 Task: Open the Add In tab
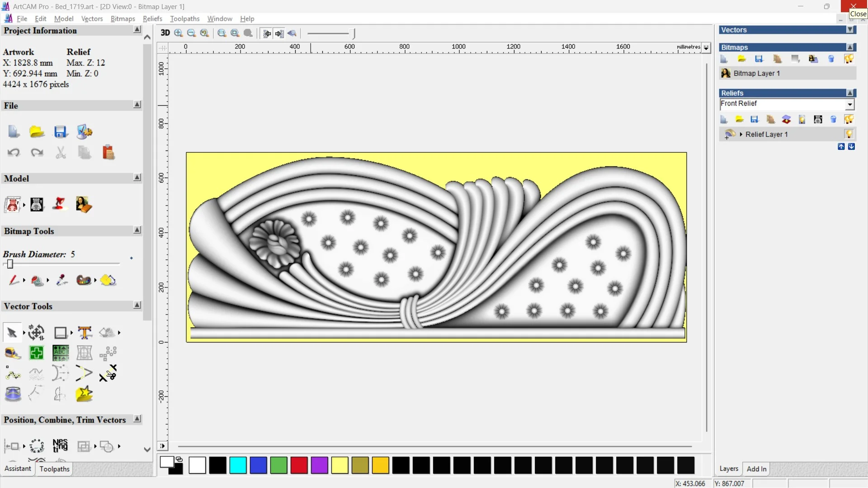pos(756,469)
